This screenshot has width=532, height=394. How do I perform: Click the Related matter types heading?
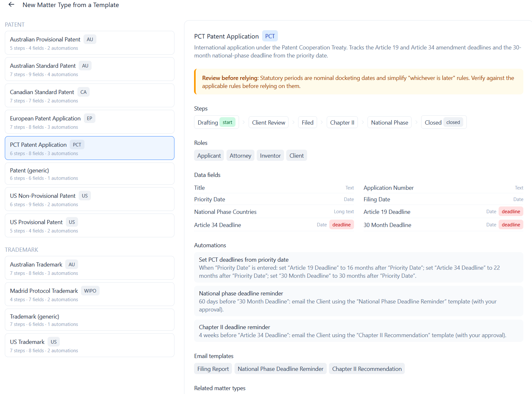pos(220,388)
